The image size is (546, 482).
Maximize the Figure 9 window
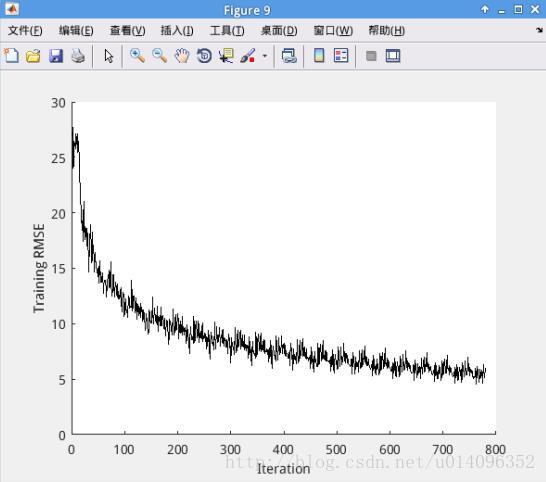(x=518, y=9)
